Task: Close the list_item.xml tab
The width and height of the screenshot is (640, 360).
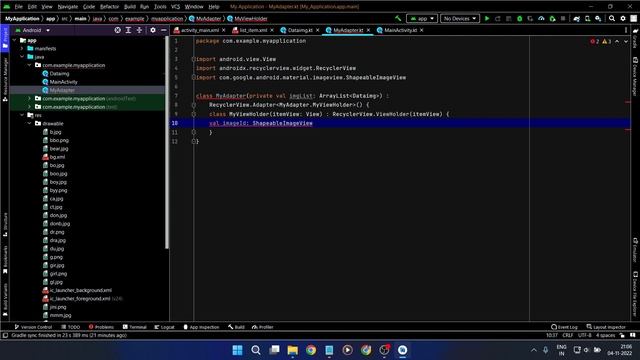Action: pyautogui.click(x=272, y=30)
